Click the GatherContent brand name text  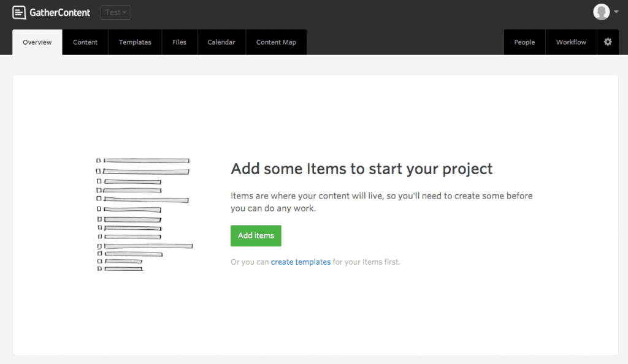point(60,13)
